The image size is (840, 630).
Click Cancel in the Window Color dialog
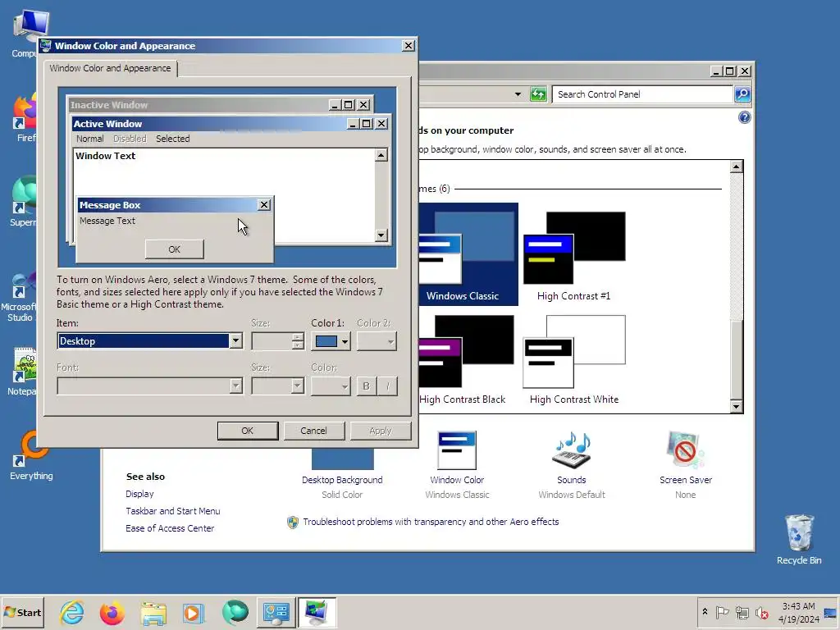pyautogui.click(x=313, y=431)
